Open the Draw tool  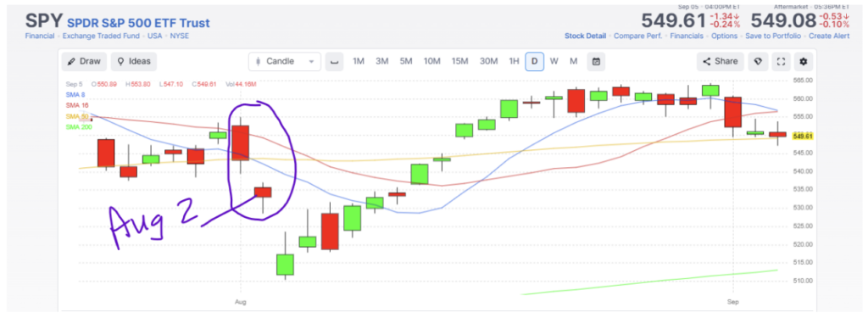point(84,62)
